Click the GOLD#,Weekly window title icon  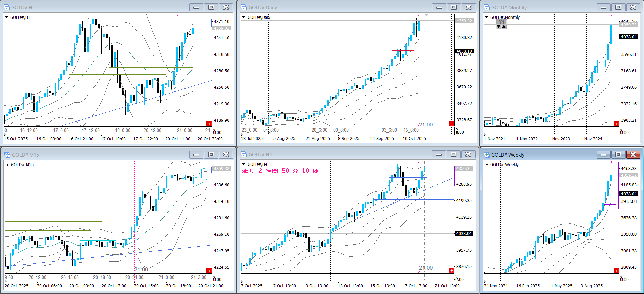[487, 155]
